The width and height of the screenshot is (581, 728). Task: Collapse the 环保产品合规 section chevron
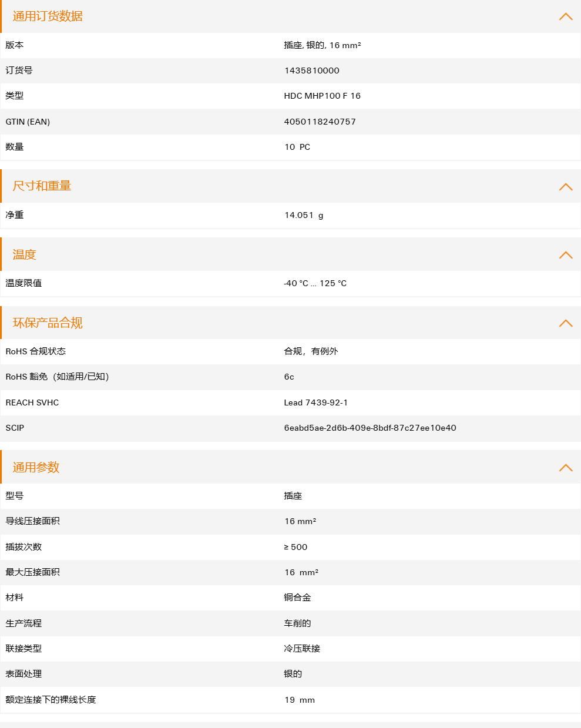pyautogui.click(x=566, y=323)
